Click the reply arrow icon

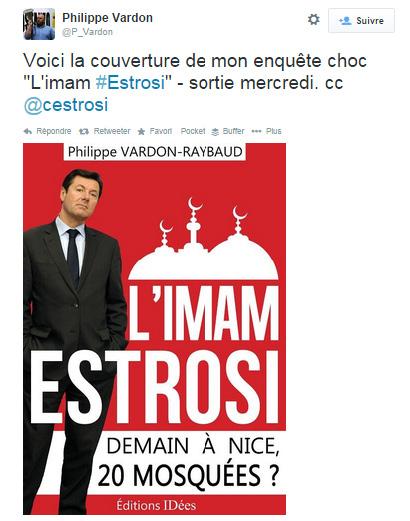(28, 131)
